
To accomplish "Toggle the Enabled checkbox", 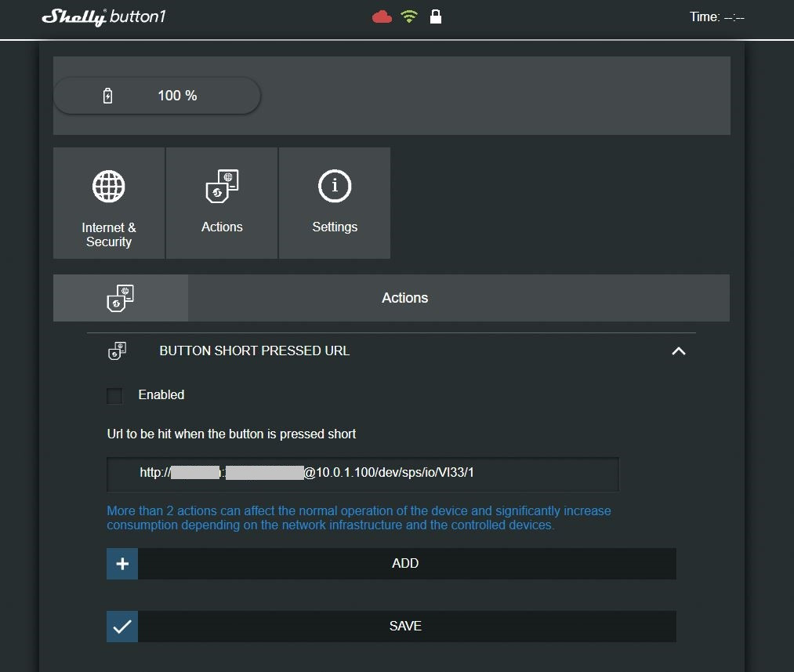I will point(114,395).
